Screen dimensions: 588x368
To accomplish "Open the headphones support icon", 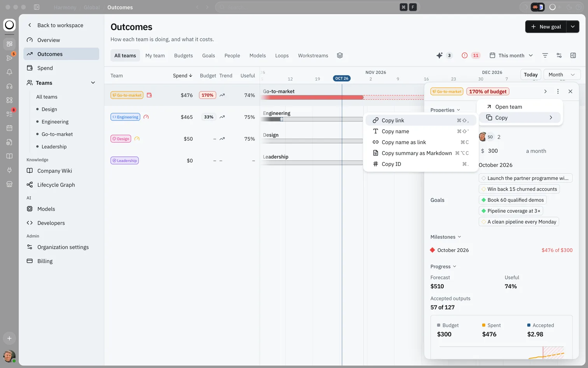I will click(x=9, y=86).
